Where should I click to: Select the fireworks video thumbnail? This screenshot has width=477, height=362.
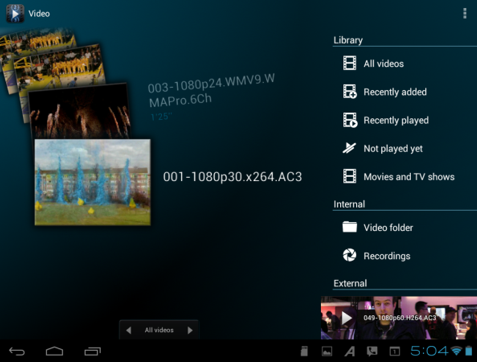(x=79, y=112)
